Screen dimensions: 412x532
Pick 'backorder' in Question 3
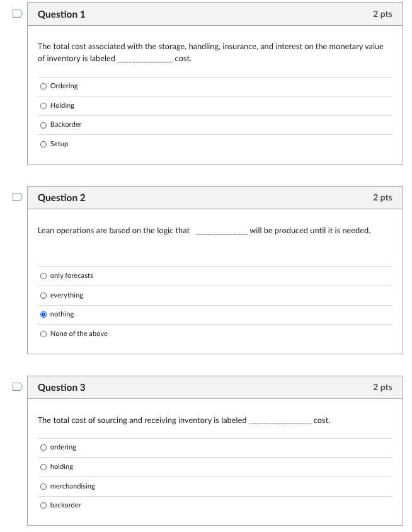(x=43, y=505)
